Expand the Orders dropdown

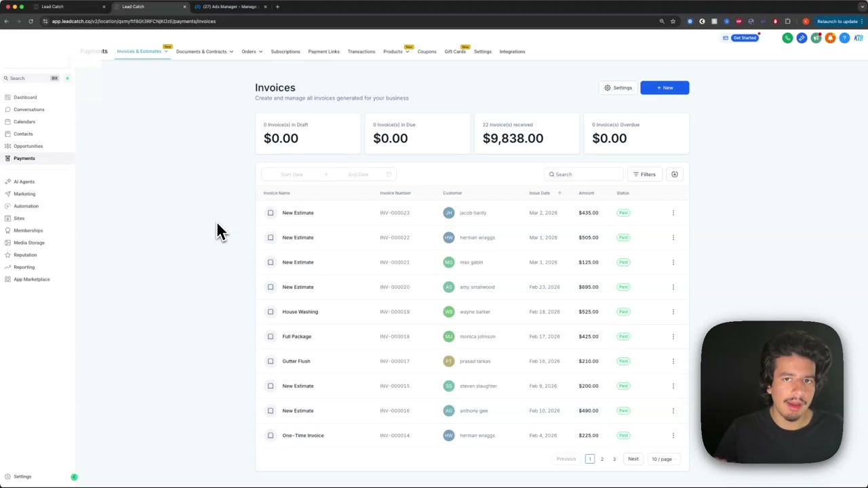click(x=260, y=52)
